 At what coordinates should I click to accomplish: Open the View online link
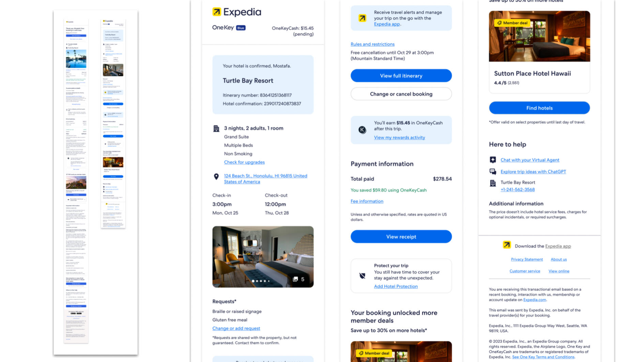pos(558,271)
